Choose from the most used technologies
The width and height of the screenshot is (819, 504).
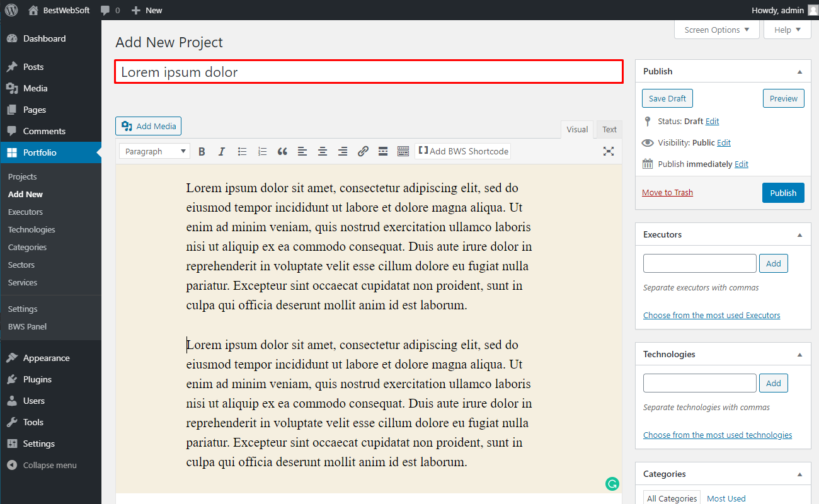tap(718, 435)
